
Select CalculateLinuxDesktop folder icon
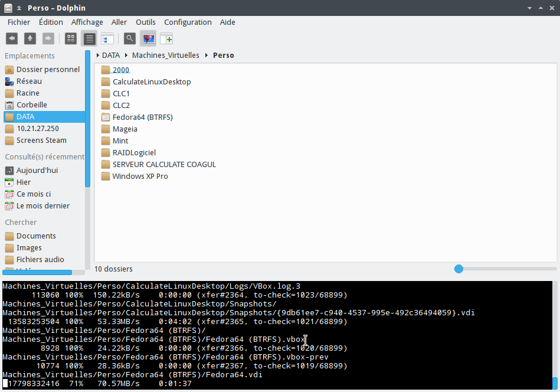click(106, 82)
